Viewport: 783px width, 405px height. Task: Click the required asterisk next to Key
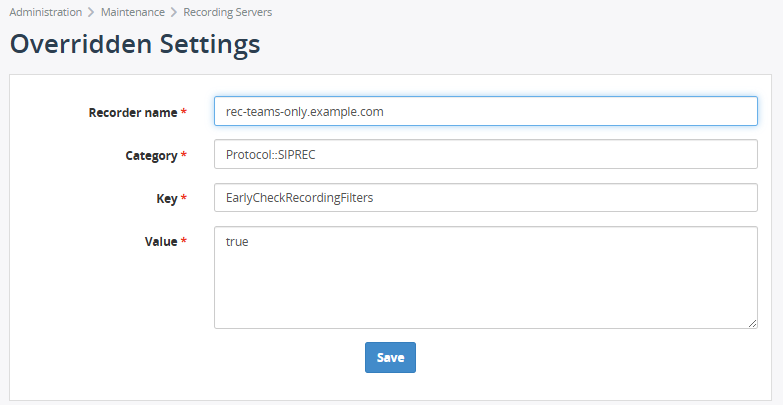pyautogui.click(x=184, y=199)
